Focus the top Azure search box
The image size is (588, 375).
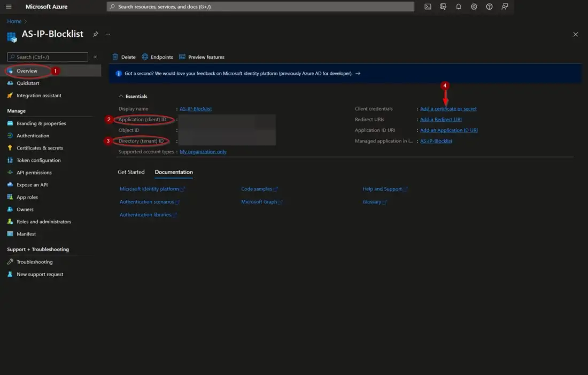coord(260,6)
